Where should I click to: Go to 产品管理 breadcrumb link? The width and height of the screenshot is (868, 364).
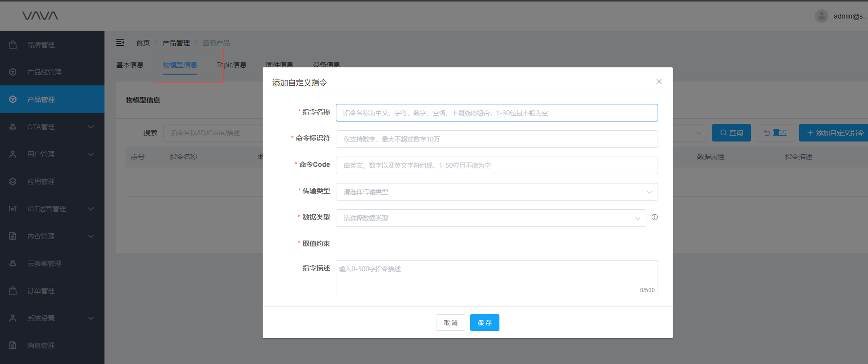[x=176, y=43]
